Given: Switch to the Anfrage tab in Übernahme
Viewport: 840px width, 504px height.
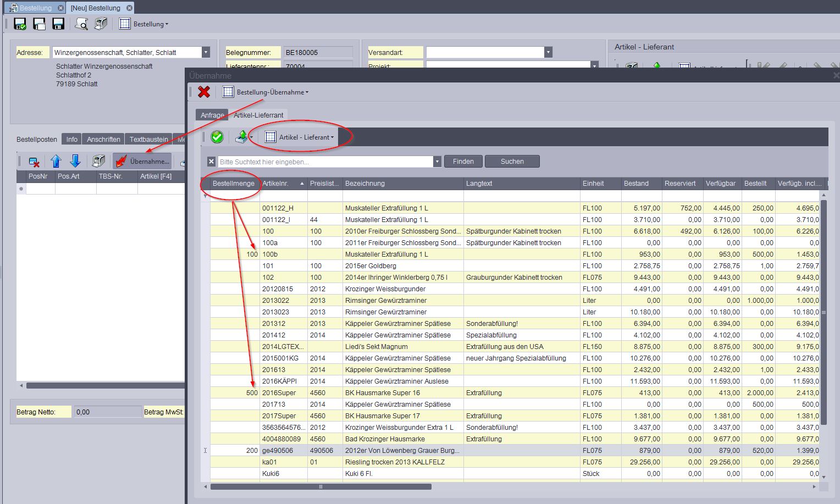Looking at the screenshot, I should (x=212, y=115).
